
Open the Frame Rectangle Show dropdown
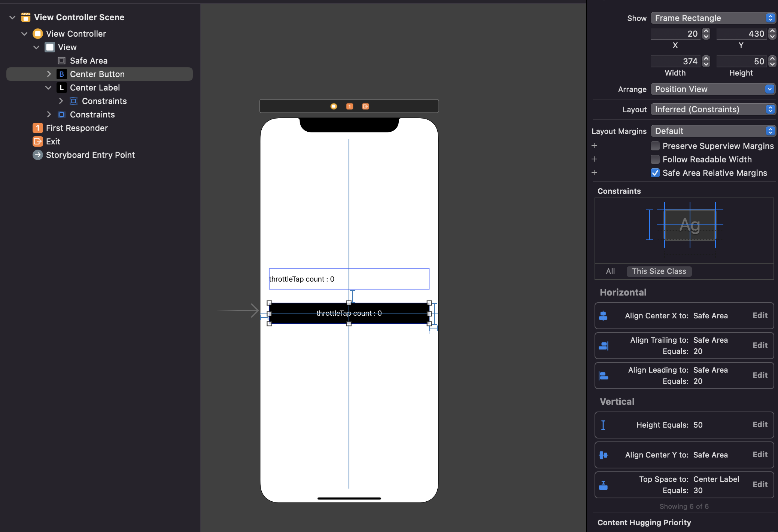tap(712, 18)
